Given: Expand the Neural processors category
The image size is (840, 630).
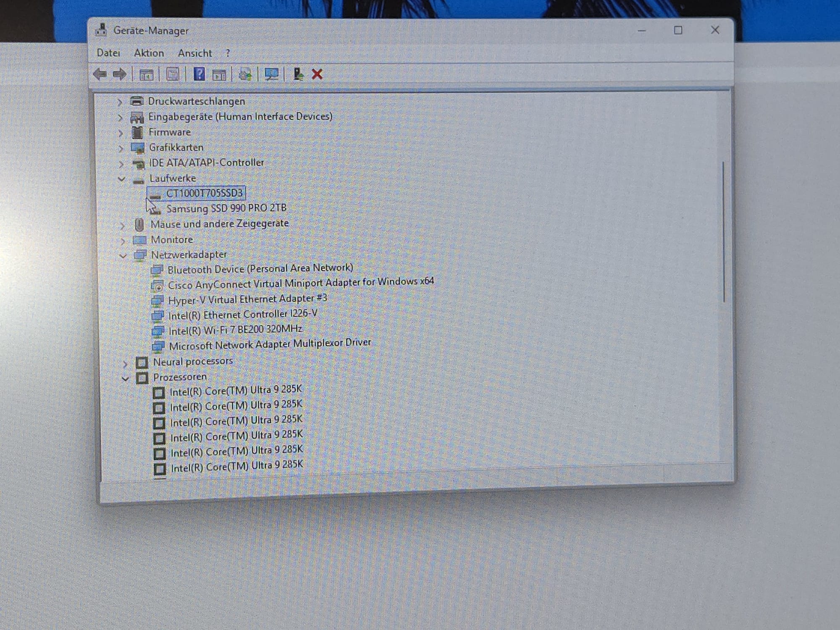Looking at the screenshot, I should click(x=125, y=363).
